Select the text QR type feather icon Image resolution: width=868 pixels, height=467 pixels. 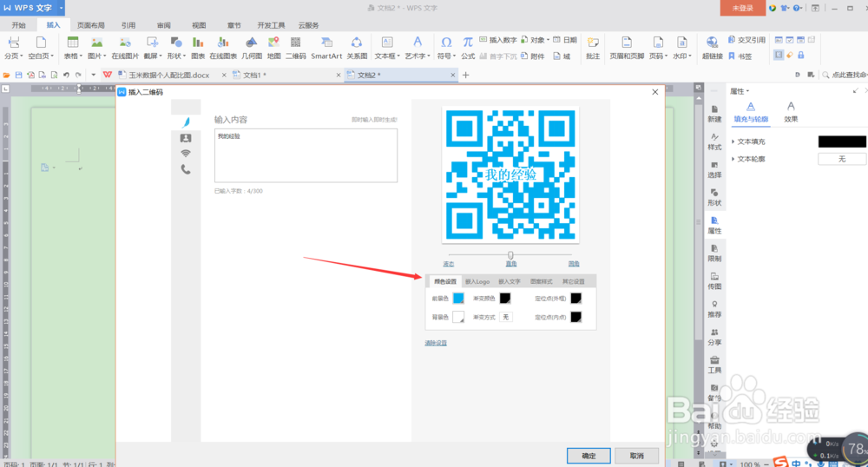(186, 122)
